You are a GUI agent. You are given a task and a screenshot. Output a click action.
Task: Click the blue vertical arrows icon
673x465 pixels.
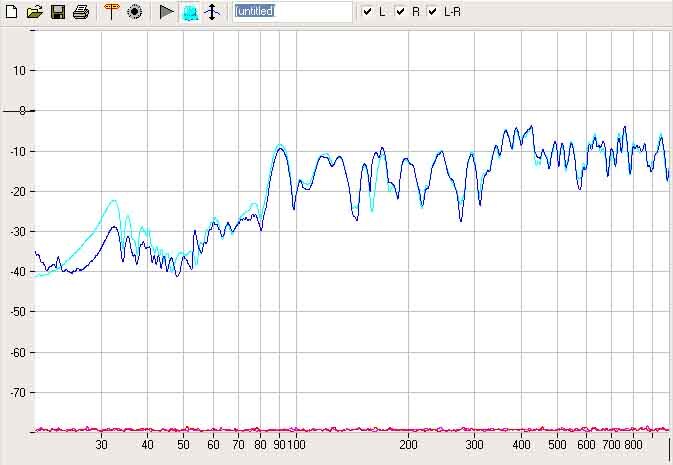pyautogui.click(x=210, y=12)
